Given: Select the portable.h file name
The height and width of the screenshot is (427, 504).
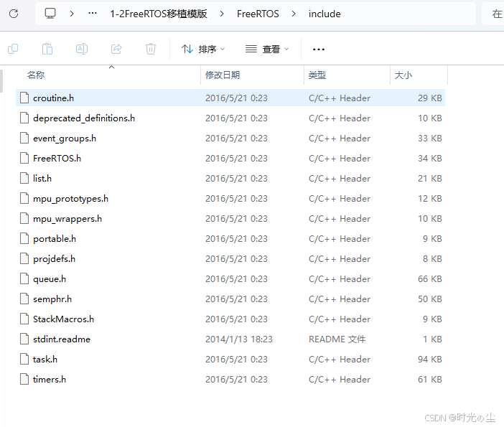Looking at the screenshot, I should click(55, 239).
